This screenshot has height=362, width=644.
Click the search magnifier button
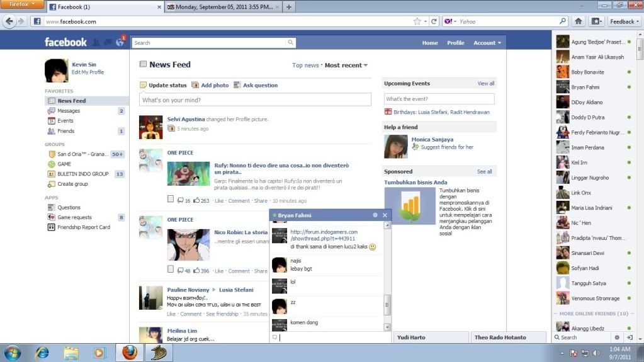pos(290,42)
